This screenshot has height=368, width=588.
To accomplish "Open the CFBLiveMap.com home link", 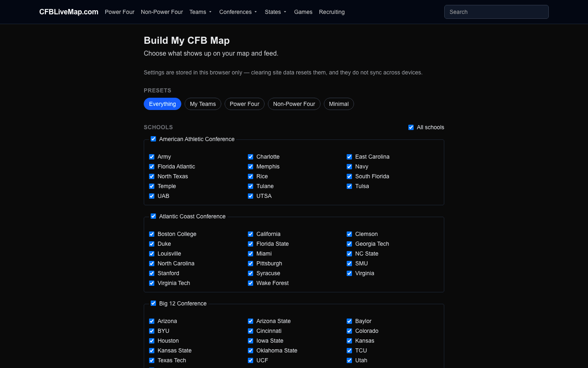I will click(x=69, y=12).
